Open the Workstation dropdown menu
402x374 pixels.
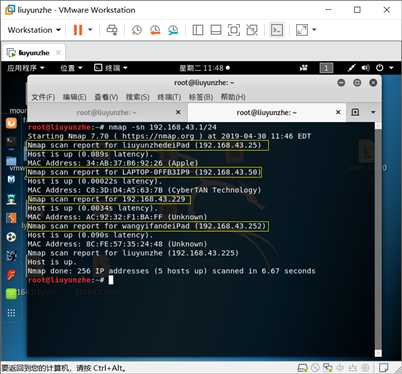34,30
